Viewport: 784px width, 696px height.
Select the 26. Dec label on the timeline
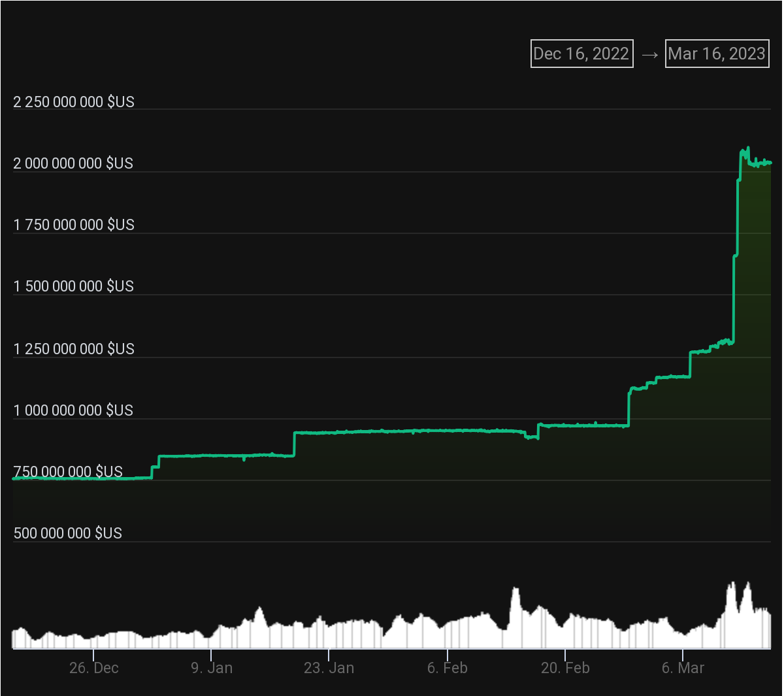pyautogui.click(x=95, y=668)
